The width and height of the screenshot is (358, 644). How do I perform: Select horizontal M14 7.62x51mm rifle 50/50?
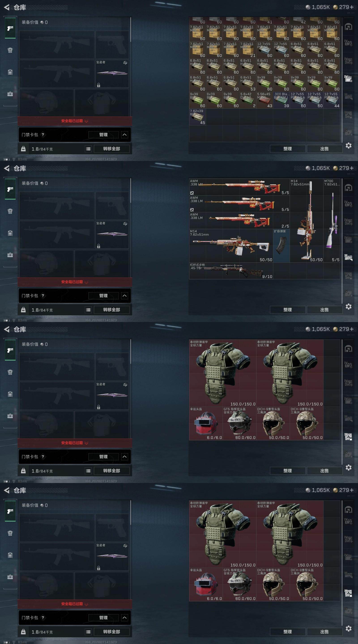click(231, 246)
